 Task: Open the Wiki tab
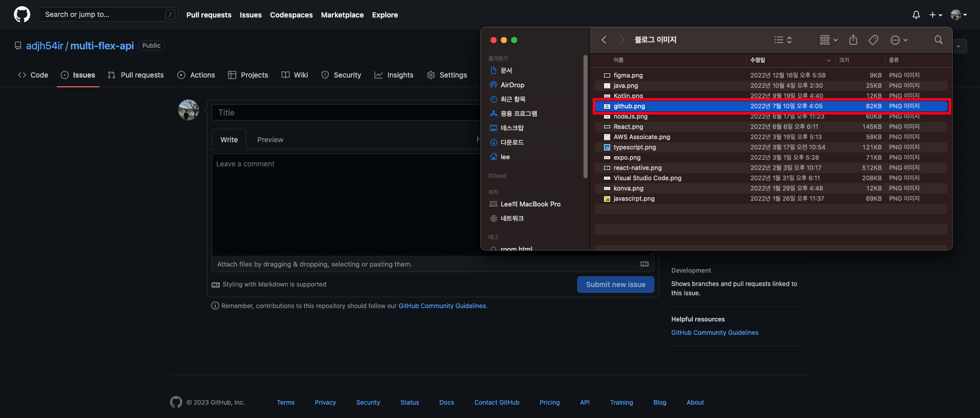295,75
